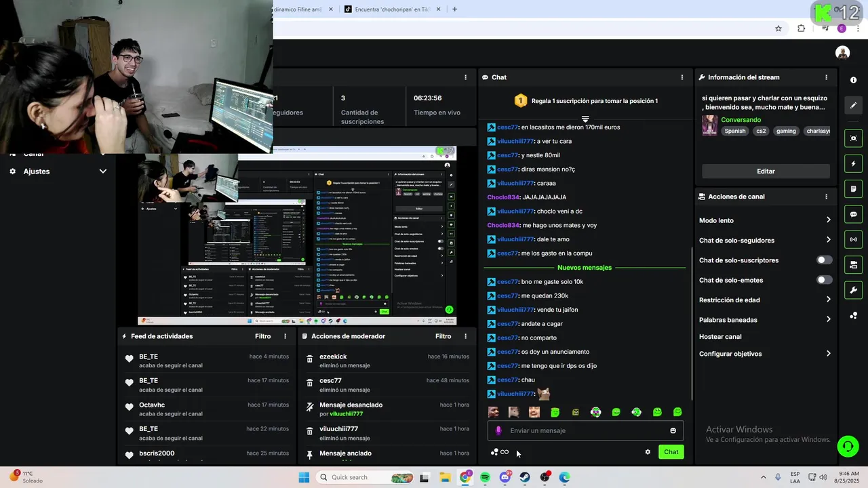Toggle the note document sidebar icon
The image size is (868, 488).
(x=853, y=188)
